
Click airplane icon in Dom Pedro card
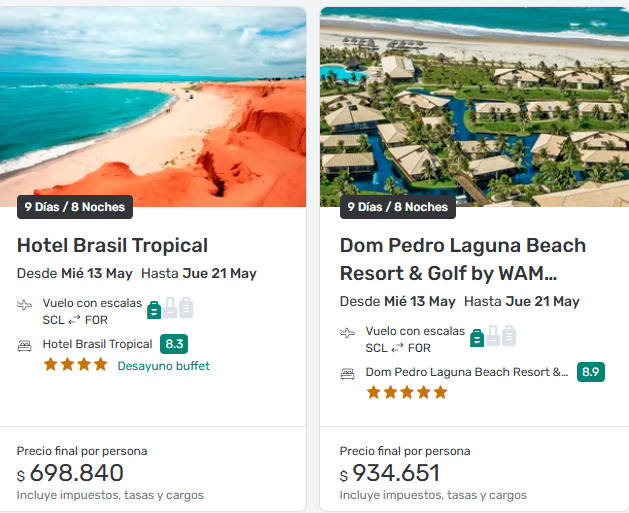point(348,332)
